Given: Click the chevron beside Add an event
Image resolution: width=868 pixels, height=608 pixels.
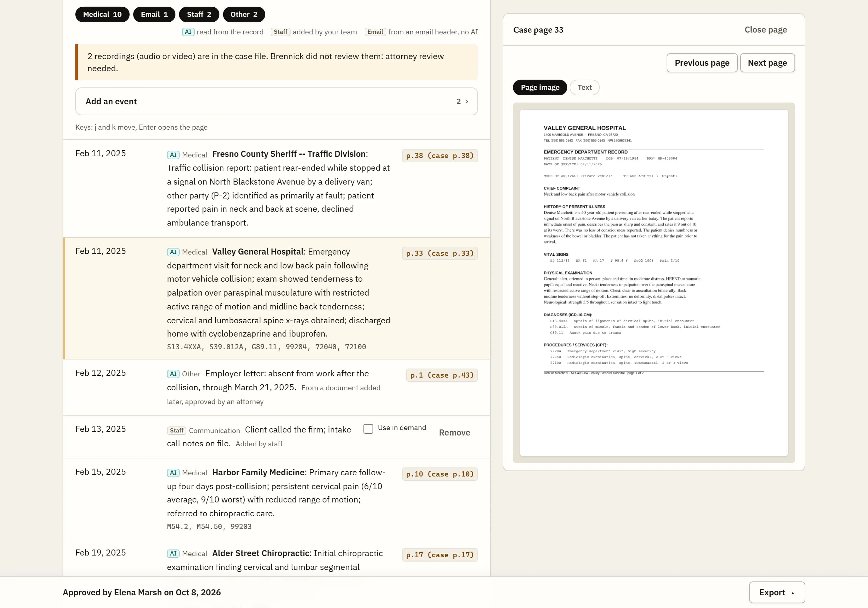Looking at the screenshot, I should (467, 101).
